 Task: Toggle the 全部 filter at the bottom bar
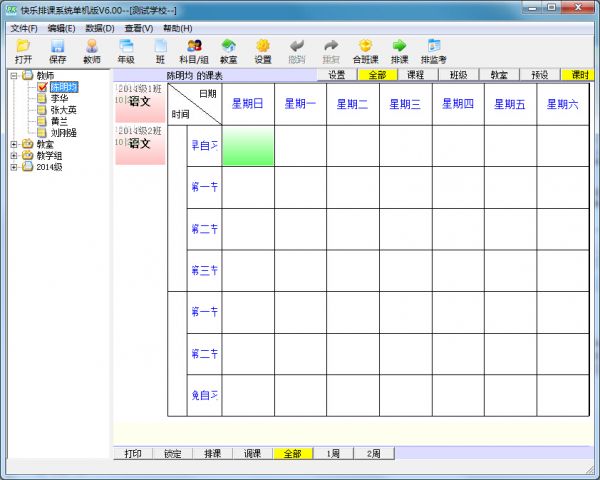tap(292, 454)
